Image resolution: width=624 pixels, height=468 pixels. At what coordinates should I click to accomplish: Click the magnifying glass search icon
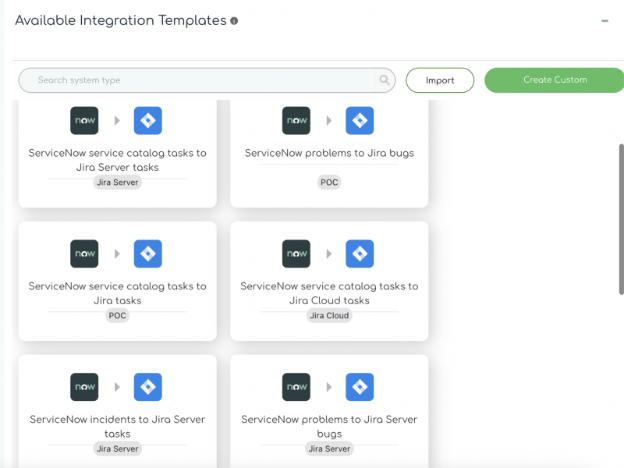point(384,80)
